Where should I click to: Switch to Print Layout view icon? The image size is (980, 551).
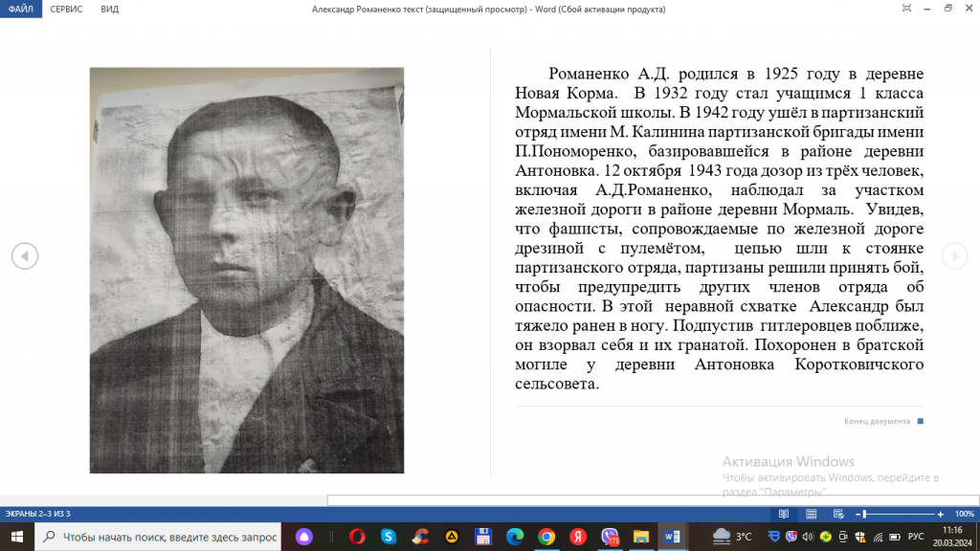pos(812,514)
